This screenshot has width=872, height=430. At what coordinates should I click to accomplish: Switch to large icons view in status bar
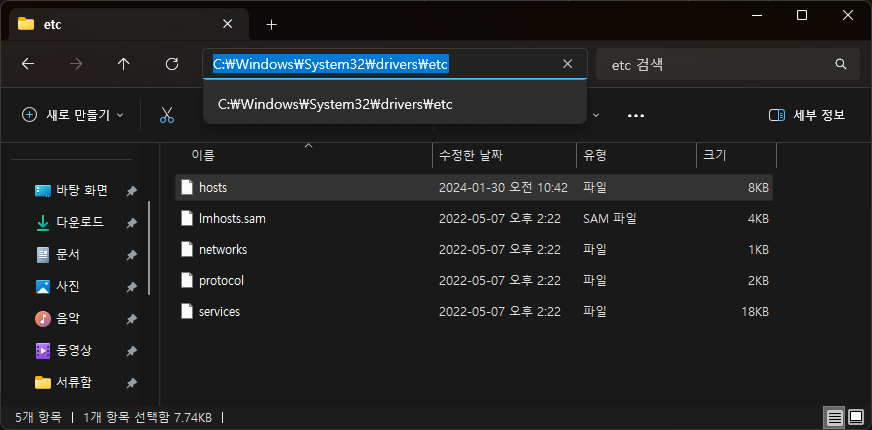[855, 417]
